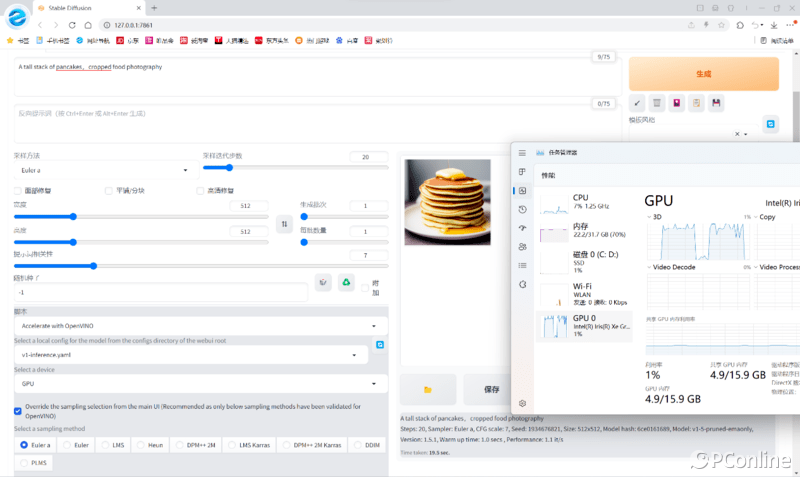
Task: Select the DDIM sampling method
Action: tap(365, 444)
